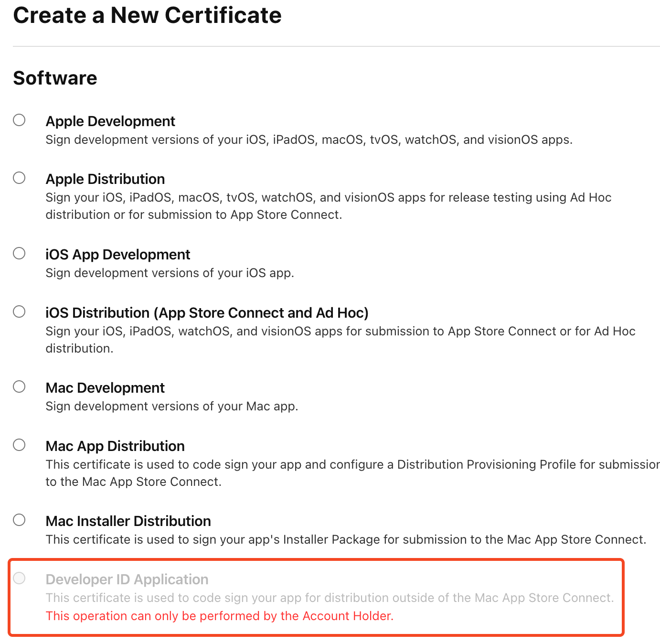The width and height of the screenshot is (660, 644).
Task: Click the Apple Distribution label
Action: (105, 179)
